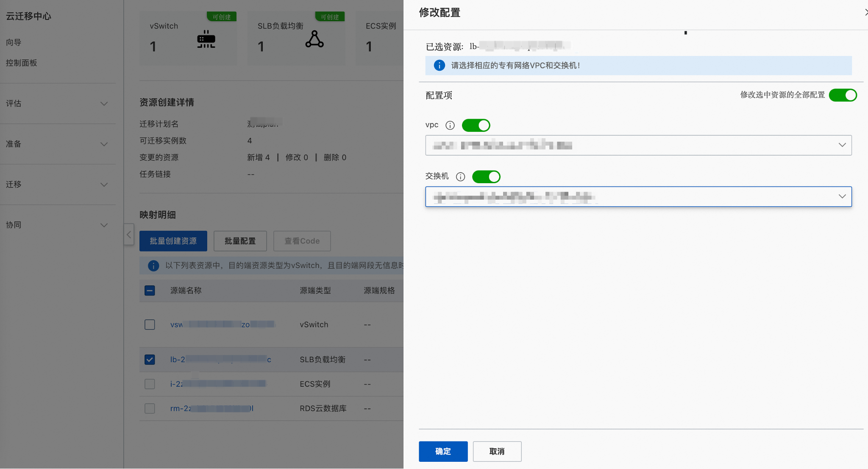This screenshot has height=469, width=868.
Task: Click 修改 0 in changed resources
Action: 297,157
